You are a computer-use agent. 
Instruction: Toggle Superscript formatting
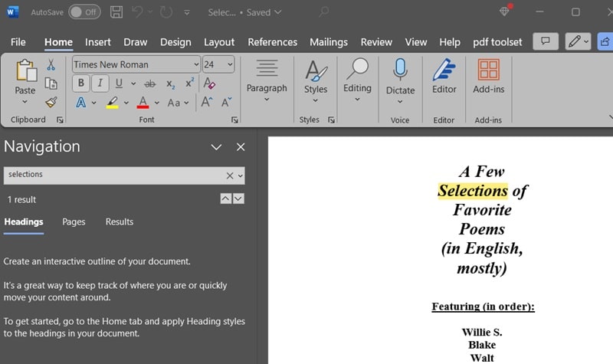click(x=189, y=83)
